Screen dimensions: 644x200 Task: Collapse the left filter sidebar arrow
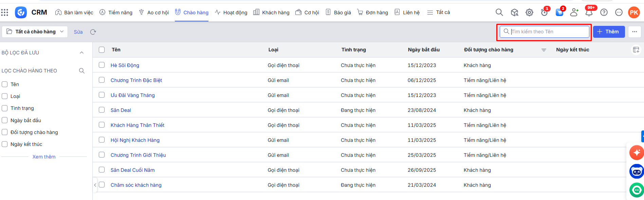(95, 185)
